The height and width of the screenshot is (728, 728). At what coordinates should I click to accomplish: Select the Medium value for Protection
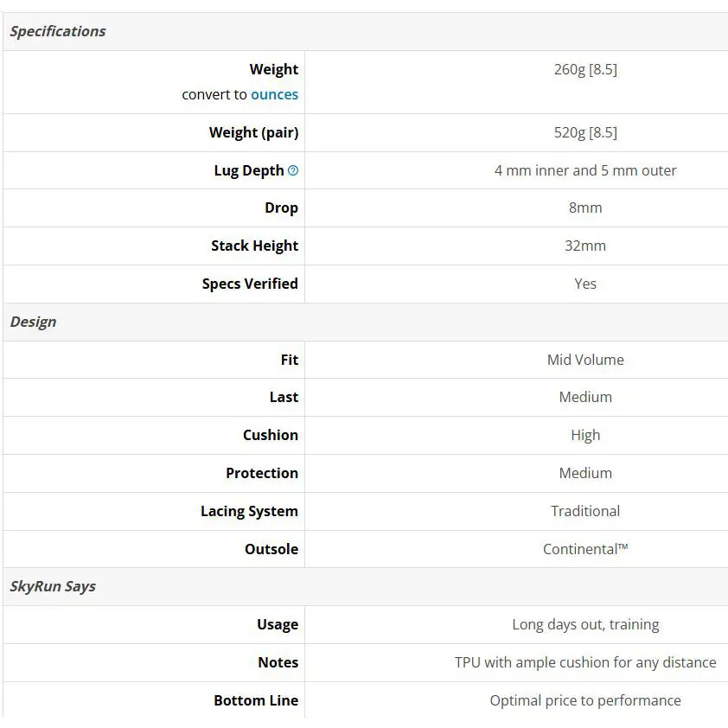coord(585,473)
